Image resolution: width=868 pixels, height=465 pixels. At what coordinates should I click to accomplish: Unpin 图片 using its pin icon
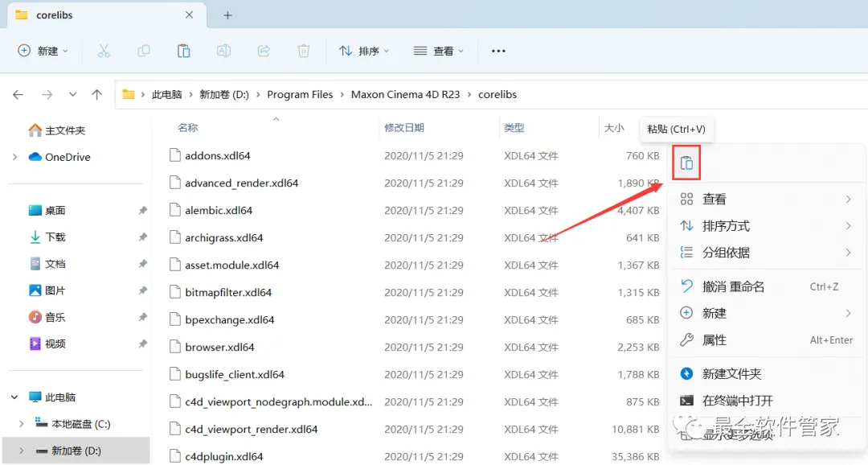143,290
